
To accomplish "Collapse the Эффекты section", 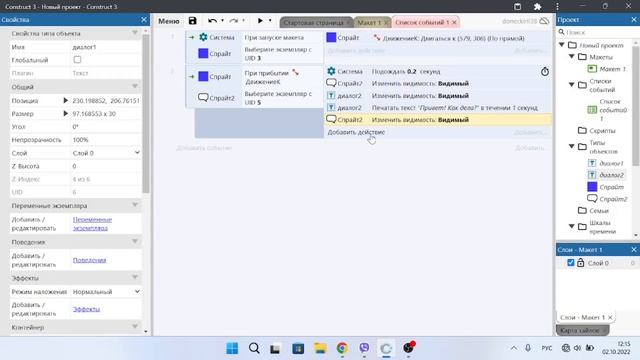I will click(x=135, y=278).
